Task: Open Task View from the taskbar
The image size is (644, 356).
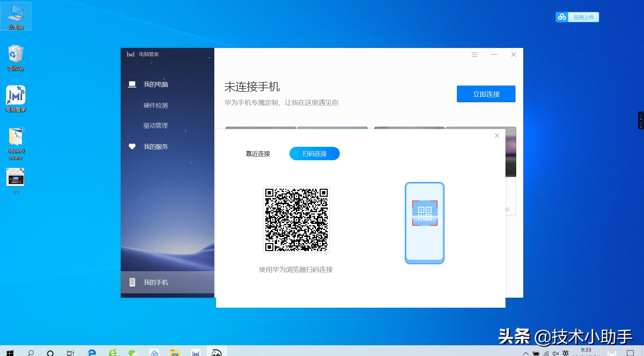Action: (70, 352)
